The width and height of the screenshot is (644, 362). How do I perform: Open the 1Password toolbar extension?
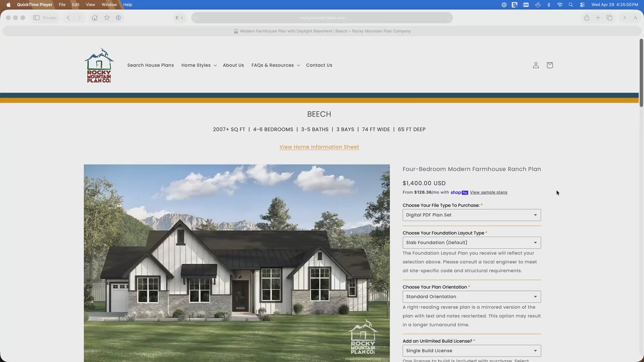(118, 18)
